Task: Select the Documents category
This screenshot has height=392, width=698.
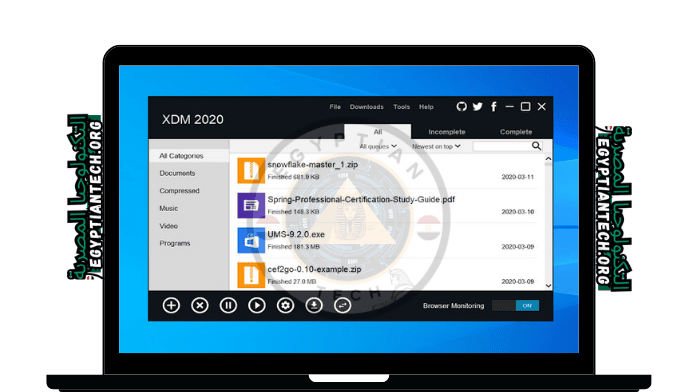Action: click(x=177, y=173)
